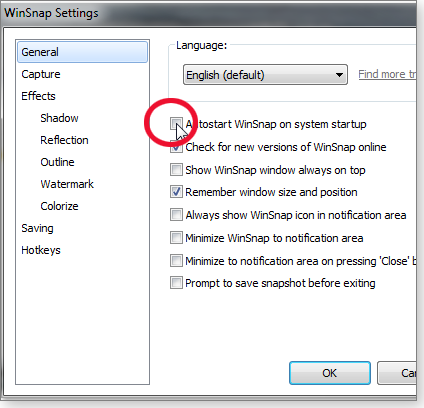Click the partially visible Cancel button

[397, 373]
